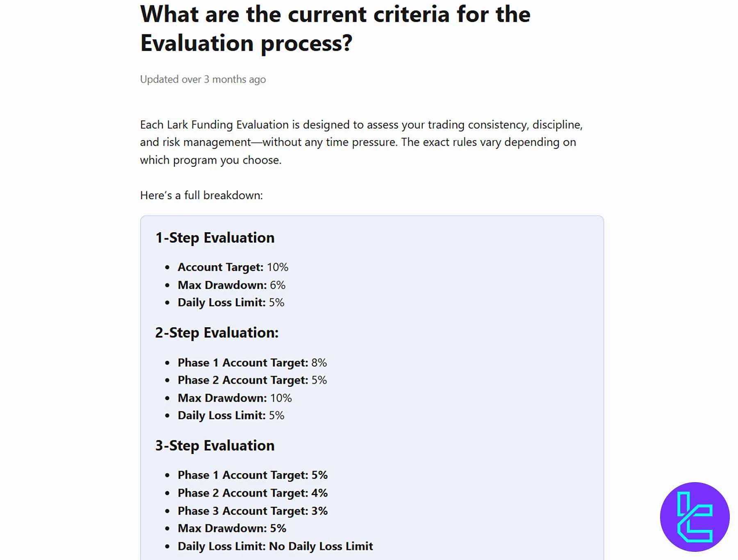Click the 'Max Drawdown: 5%' bullet
The image size is (738, 560).
(232, 528)
